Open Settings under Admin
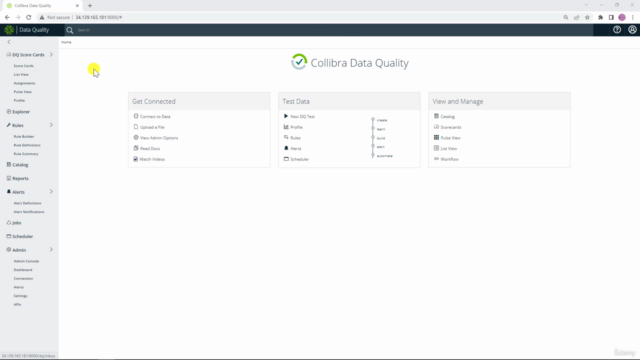The height and width of the screenshot is (360, 640). point(20,296)
